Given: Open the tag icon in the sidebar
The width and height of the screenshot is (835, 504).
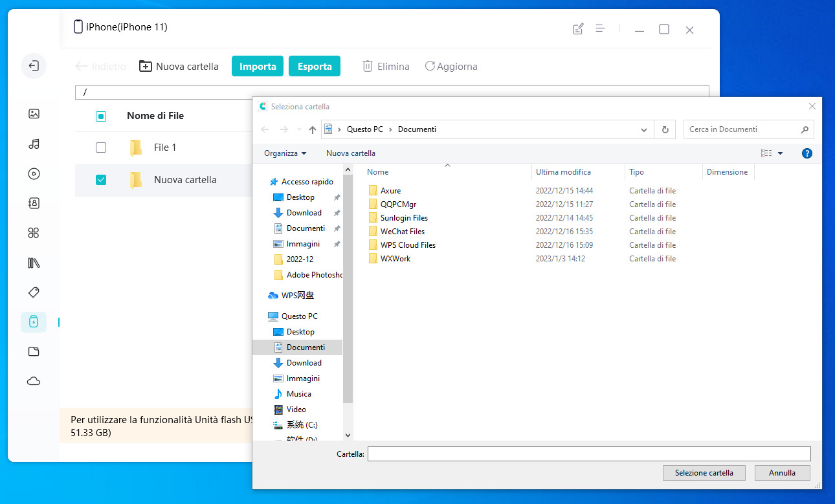Looking at the screenshot, I should click(x=34, y=292).
